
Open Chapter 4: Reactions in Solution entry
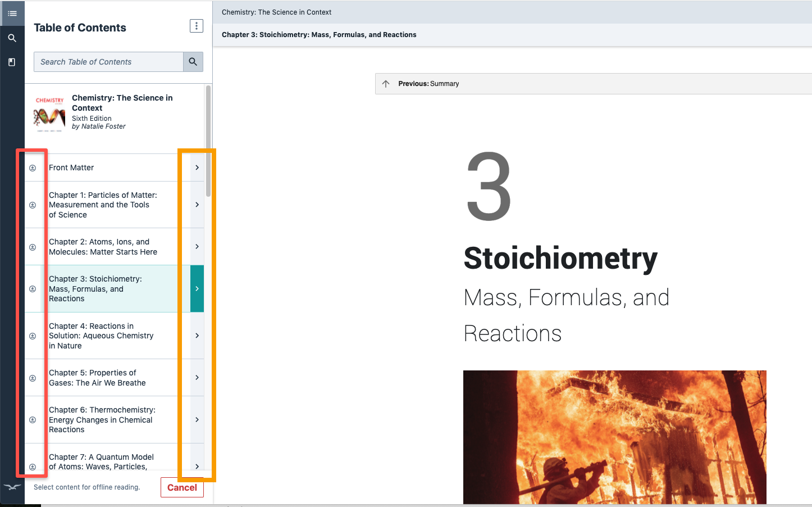click(101, 336)
